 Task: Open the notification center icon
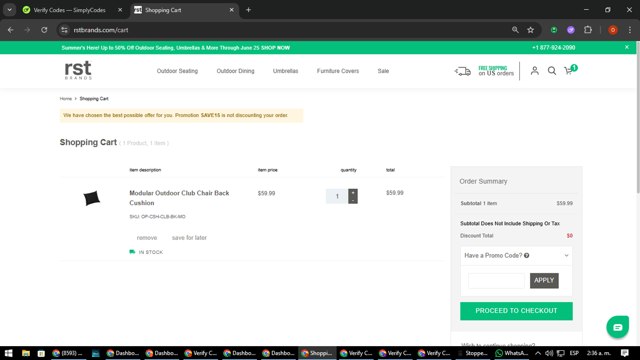pyautogui.click(x=624, y=353)
